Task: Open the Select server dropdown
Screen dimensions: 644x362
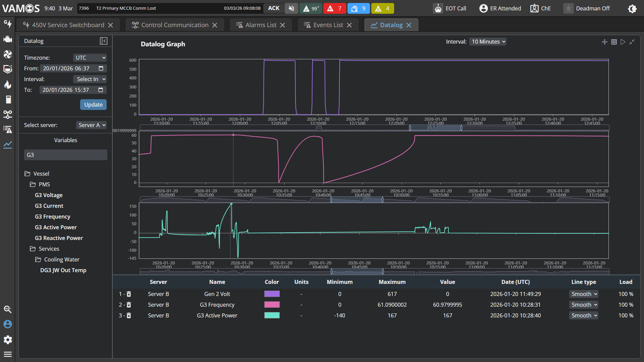Action: (91, 125)
